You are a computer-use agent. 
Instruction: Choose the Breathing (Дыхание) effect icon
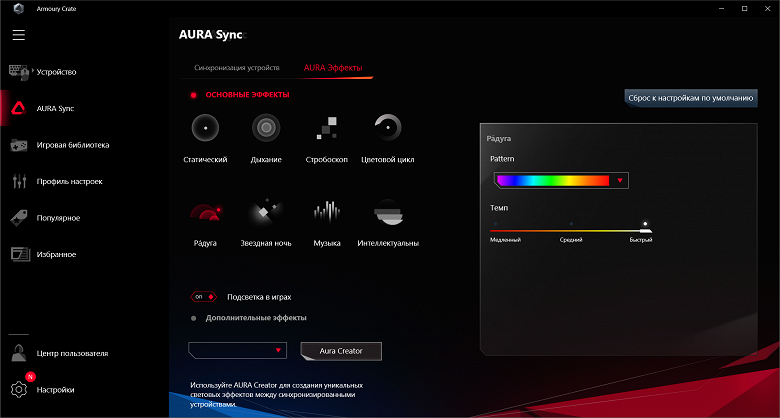coord(266,128)
